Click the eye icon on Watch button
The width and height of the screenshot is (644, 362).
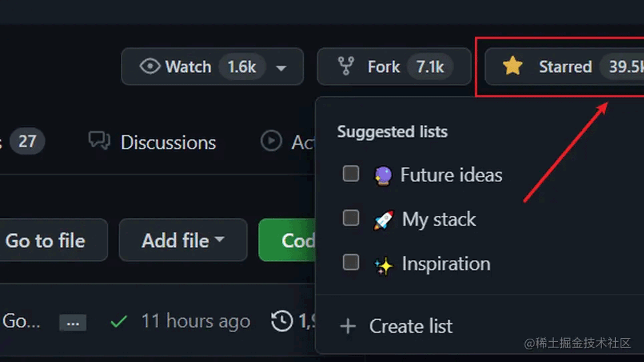tap(150, 67)
